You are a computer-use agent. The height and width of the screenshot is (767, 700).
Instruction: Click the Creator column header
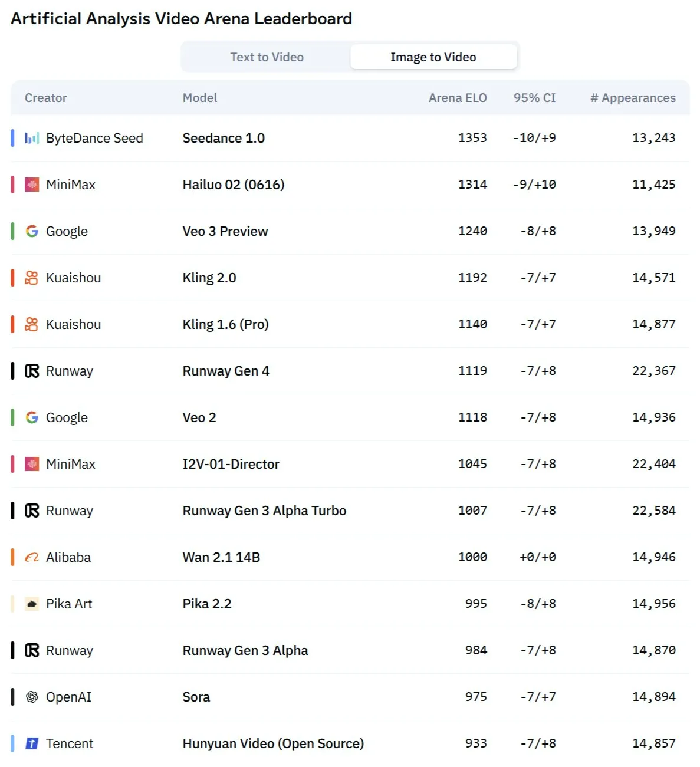[46, 98]
